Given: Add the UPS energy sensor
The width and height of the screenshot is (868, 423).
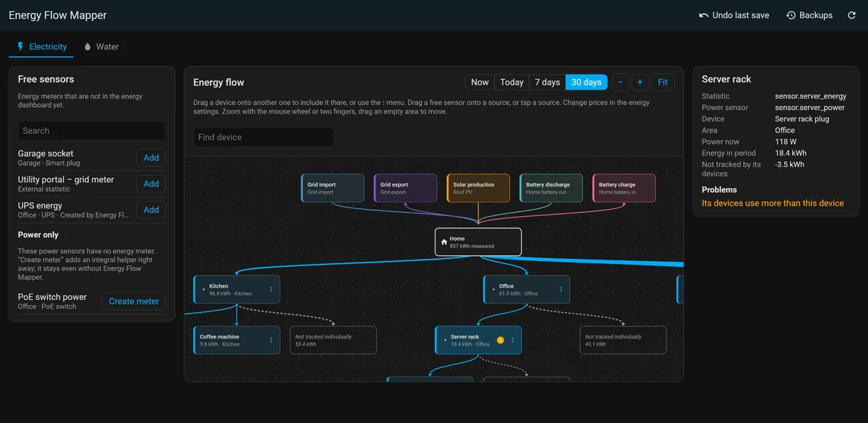Looking at the screenshot, I should coord(151,210).
